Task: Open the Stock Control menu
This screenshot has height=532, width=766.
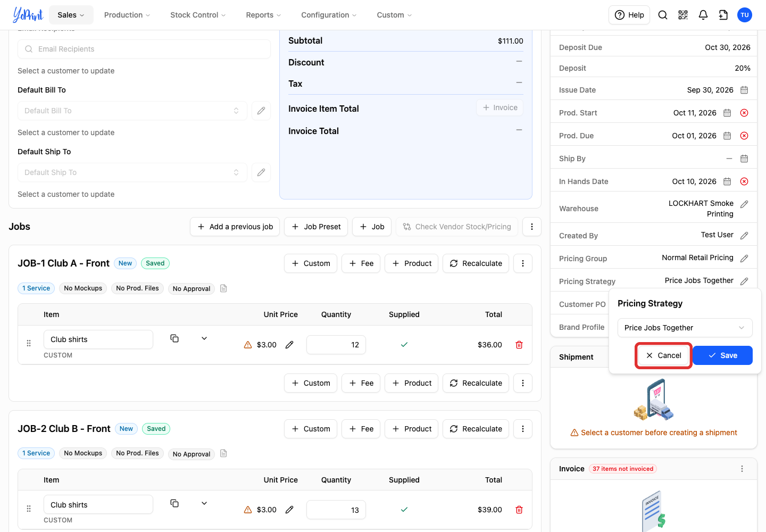Action: point(198,15)
